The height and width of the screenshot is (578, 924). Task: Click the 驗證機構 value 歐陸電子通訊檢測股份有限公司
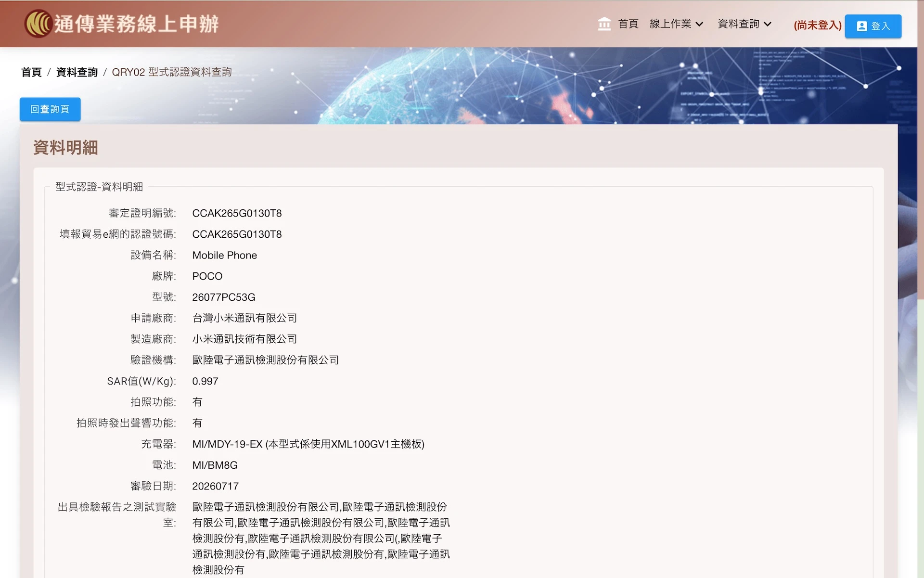tap(266, 360)
